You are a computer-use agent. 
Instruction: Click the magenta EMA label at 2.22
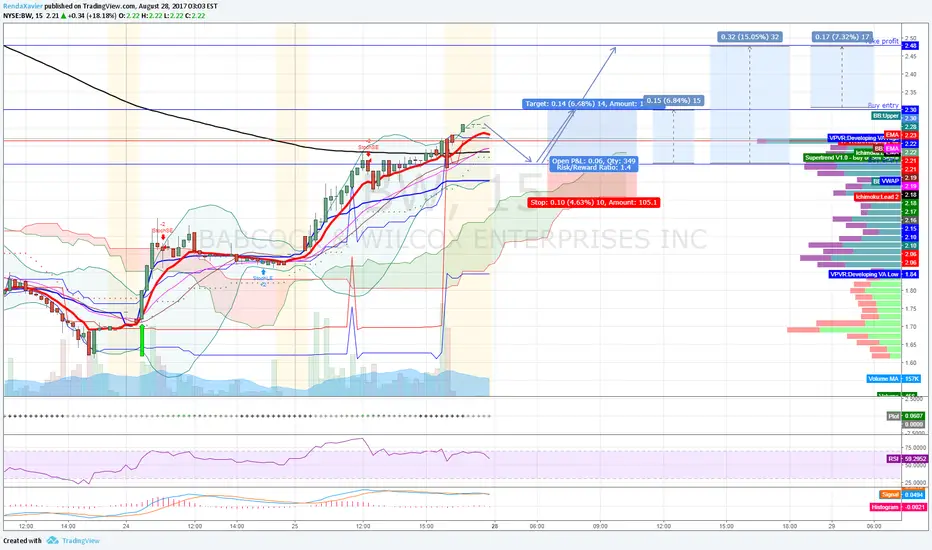pos(892,149)
